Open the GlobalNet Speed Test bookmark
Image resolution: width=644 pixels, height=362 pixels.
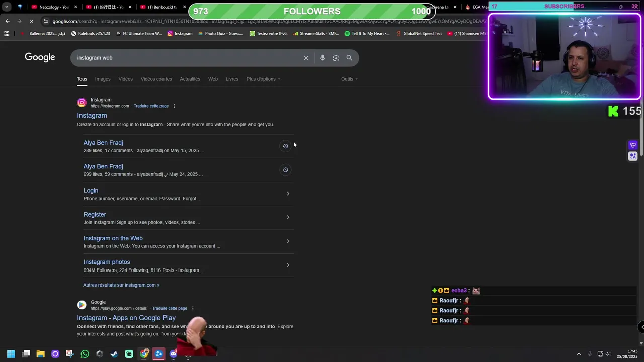pos(419,34)
